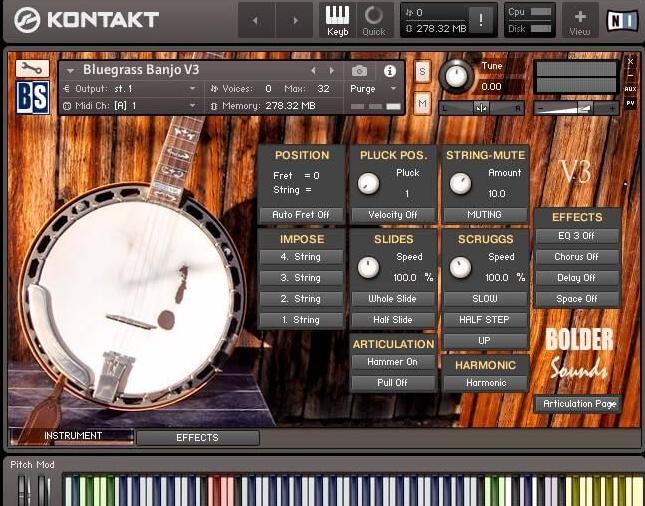The image size is (645, 506).
Task: Click the Whole Slide button
Action: point(393,299)
